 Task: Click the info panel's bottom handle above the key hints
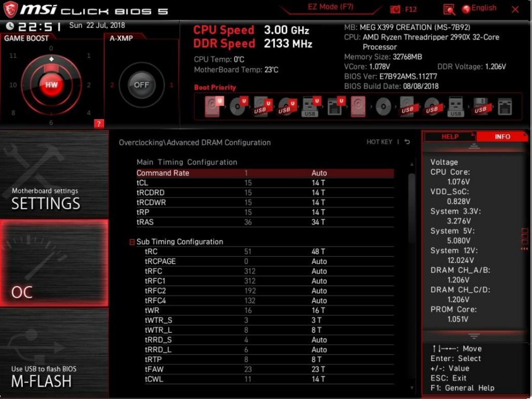[x=474, y=336]
